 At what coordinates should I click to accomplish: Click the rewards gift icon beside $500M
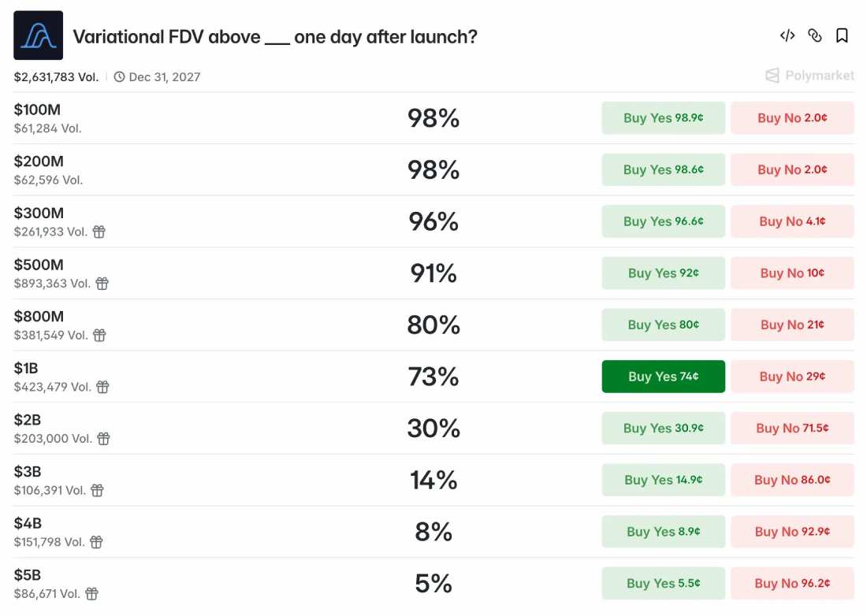pyautogui.click(x=102, y=284)
